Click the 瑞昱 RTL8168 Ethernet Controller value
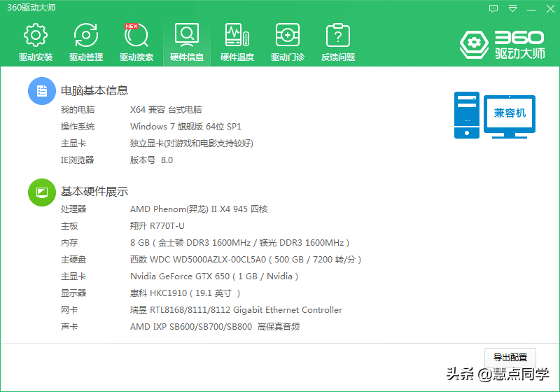The width and height of the screenshot is (560, 392). pyautogui.click(x=236, y=310)
